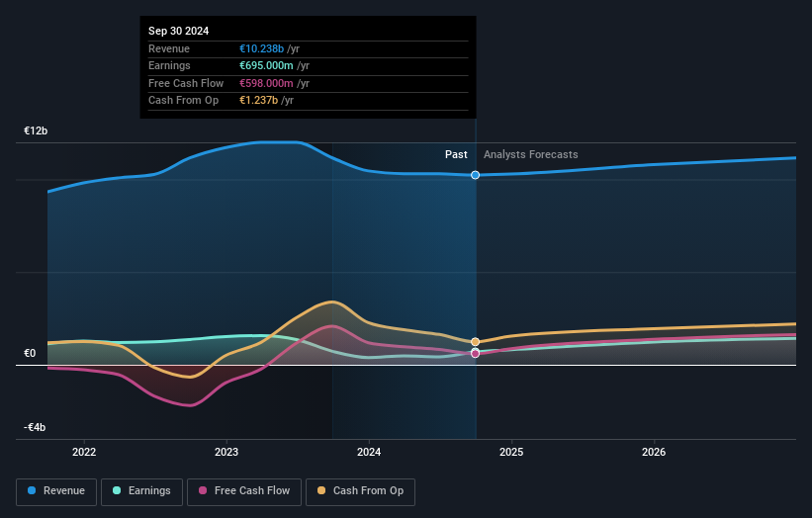812x518 pixels.
Task: Toggle the Free Cash Flow legend button
Action: (x=244, y=491)
